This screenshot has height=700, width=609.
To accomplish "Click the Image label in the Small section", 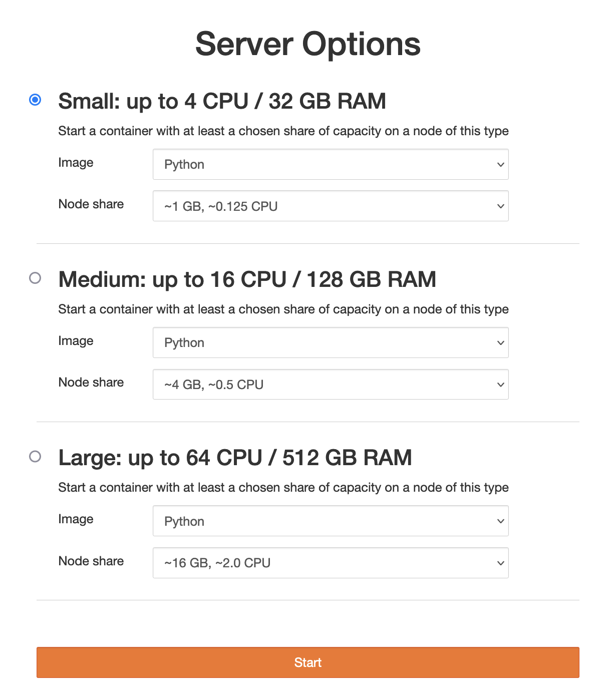I will tap(76, 163).
